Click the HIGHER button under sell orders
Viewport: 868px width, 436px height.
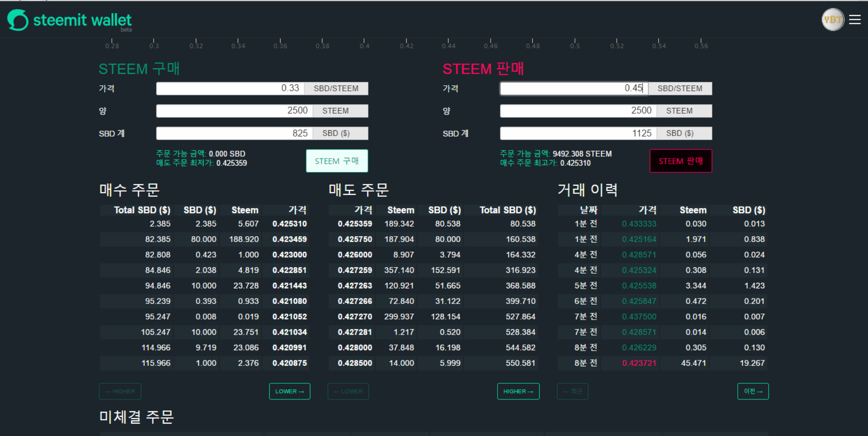(518, 392)
